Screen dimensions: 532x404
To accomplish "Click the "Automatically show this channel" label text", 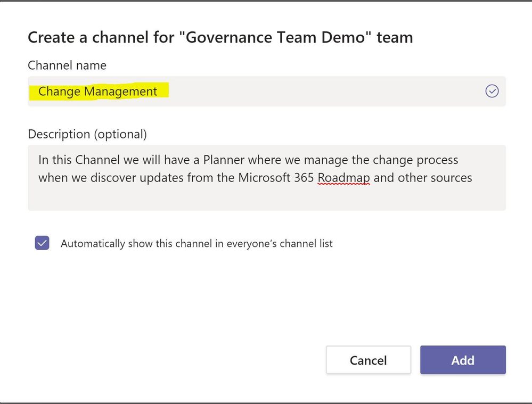I will point(197,244).
